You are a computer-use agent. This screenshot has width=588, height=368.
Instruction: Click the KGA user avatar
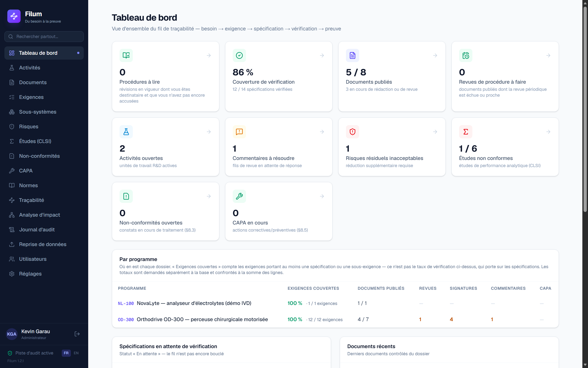pos(12,334)
